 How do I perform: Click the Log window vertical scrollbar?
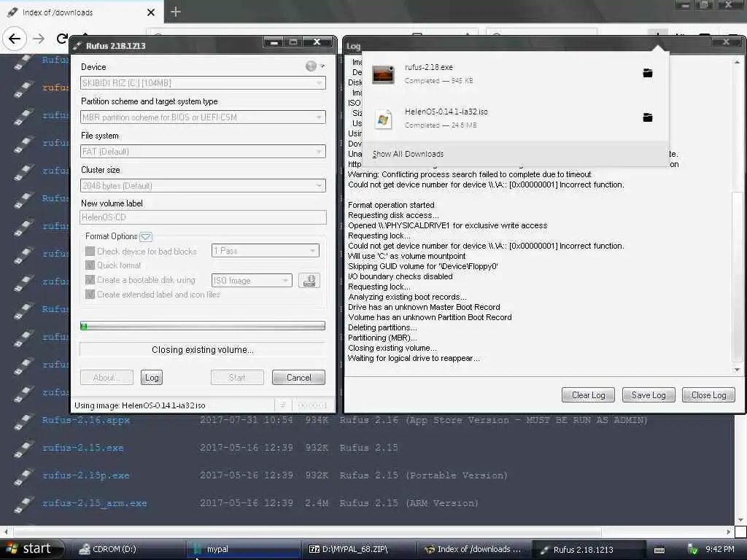[737, 214]
